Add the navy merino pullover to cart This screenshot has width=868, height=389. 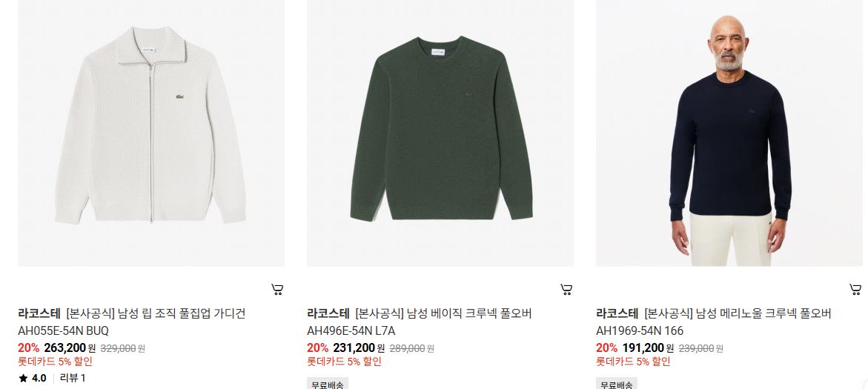pos(855,290)
